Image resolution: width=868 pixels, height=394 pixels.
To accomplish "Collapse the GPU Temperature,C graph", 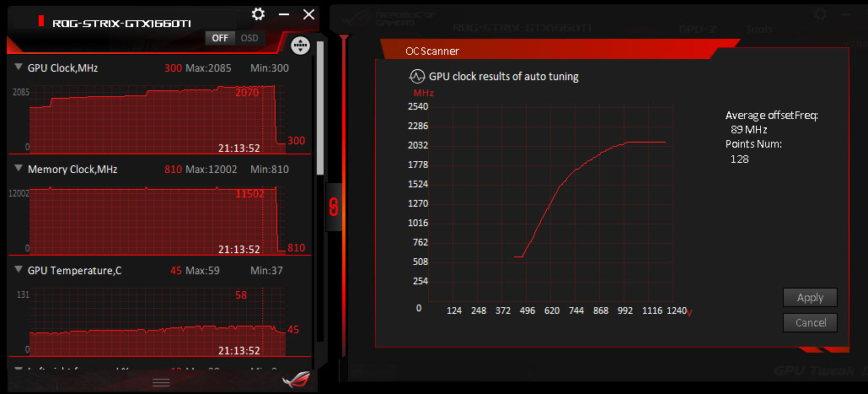I will [x=19, y=270].
